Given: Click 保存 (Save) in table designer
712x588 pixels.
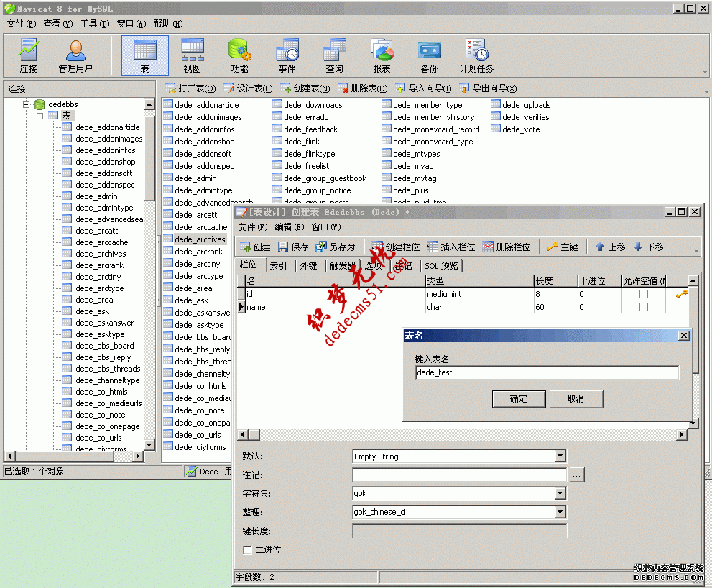Looking at the screenshot, I should point(293,247).
